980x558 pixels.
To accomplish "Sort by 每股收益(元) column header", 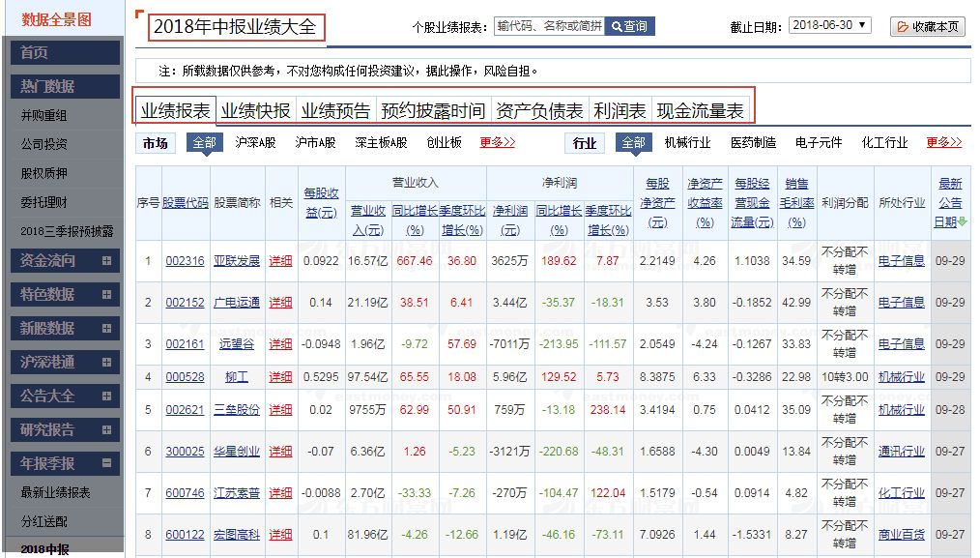I will [321, 203].
